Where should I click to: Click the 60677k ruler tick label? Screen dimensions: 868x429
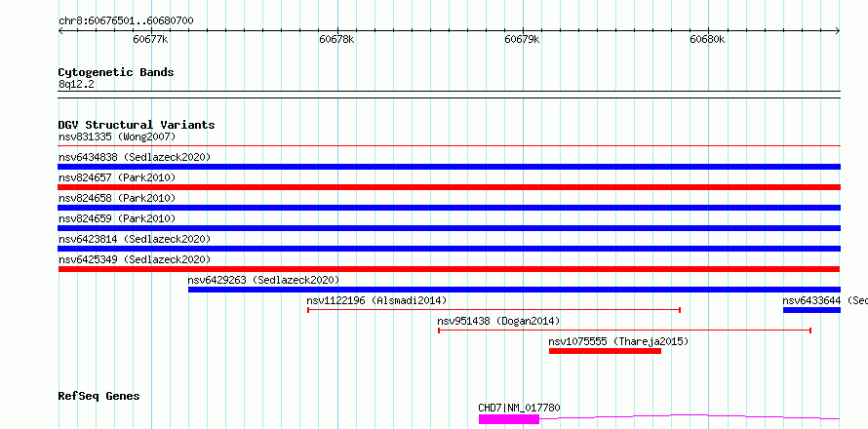(150, 39)
